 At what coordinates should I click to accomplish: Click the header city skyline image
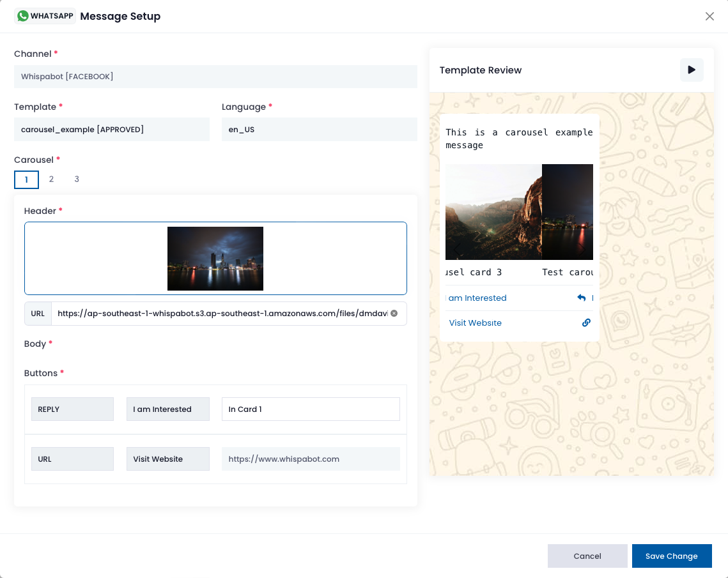(215, 259)
